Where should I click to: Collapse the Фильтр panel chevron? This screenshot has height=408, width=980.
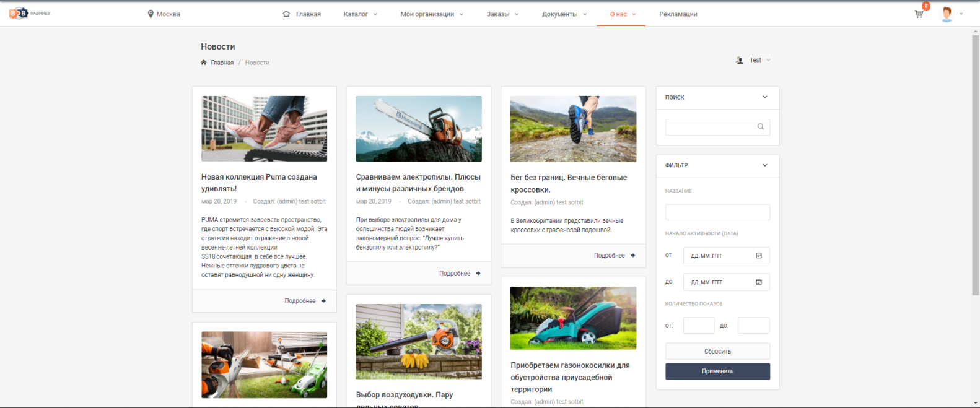(764, 165)
